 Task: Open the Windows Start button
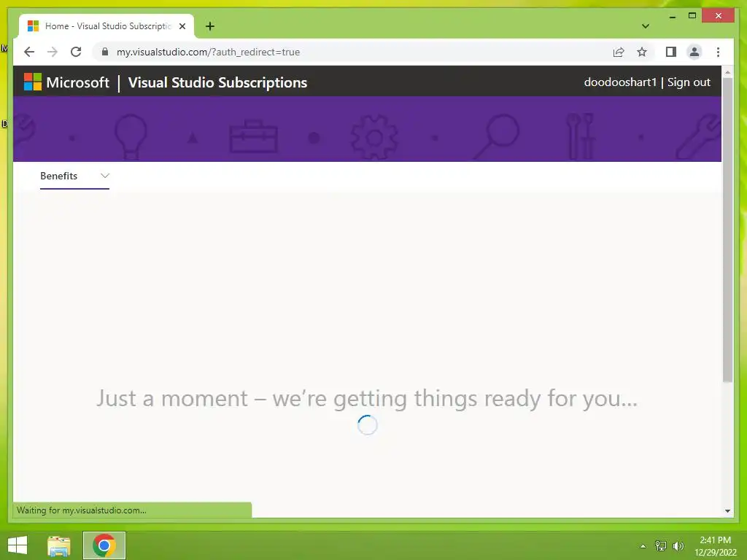point(18,545)
